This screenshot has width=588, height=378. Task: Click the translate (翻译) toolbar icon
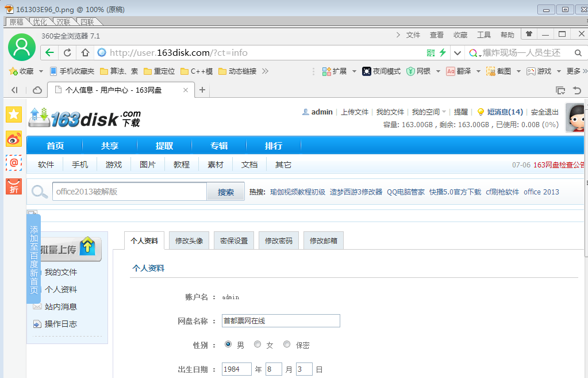coord(456,71)
